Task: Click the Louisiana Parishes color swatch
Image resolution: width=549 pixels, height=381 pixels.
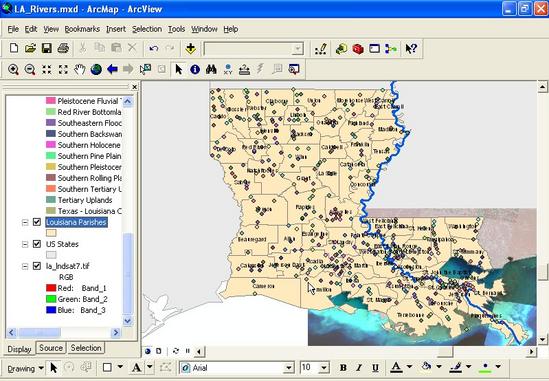Action: point(51,233)
